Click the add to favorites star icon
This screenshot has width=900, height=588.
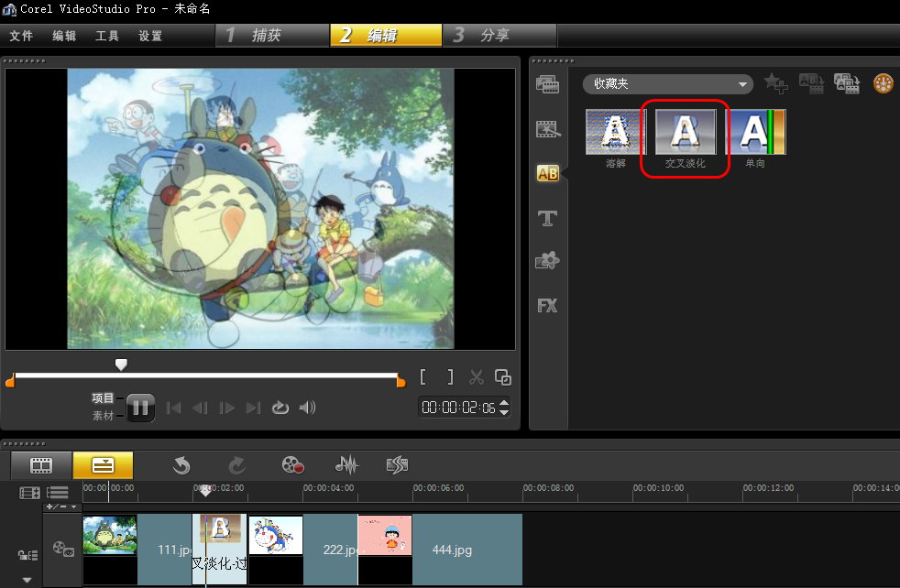click(x=775, y=84)
